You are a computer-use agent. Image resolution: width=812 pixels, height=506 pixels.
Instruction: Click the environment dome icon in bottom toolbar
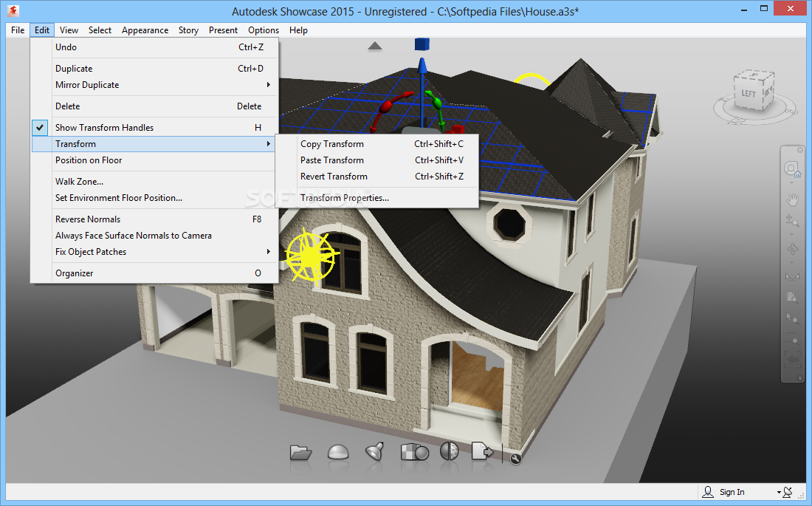338,452
